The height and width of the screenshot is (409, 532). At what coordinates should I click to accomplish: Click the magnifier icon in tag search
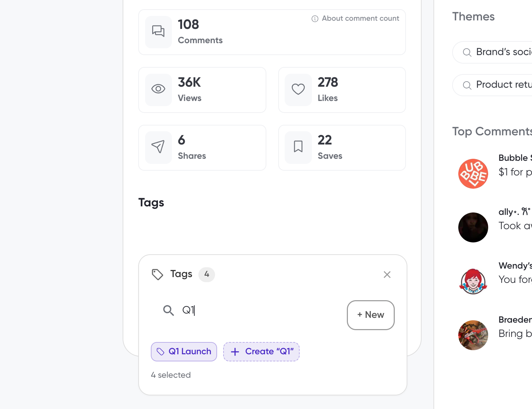point(168,310)
